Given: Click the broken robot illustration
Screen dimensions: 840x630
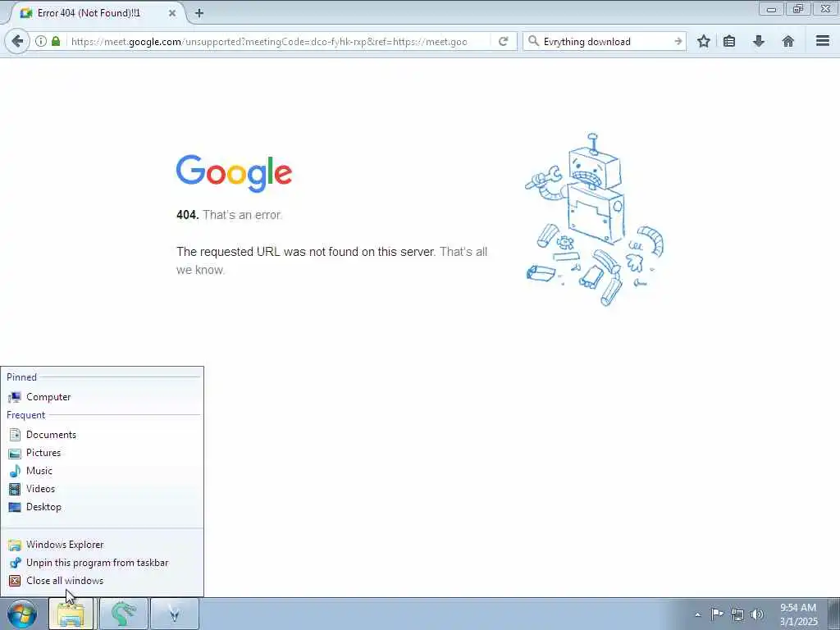Looking at the screenshot, I should [594, 220].
